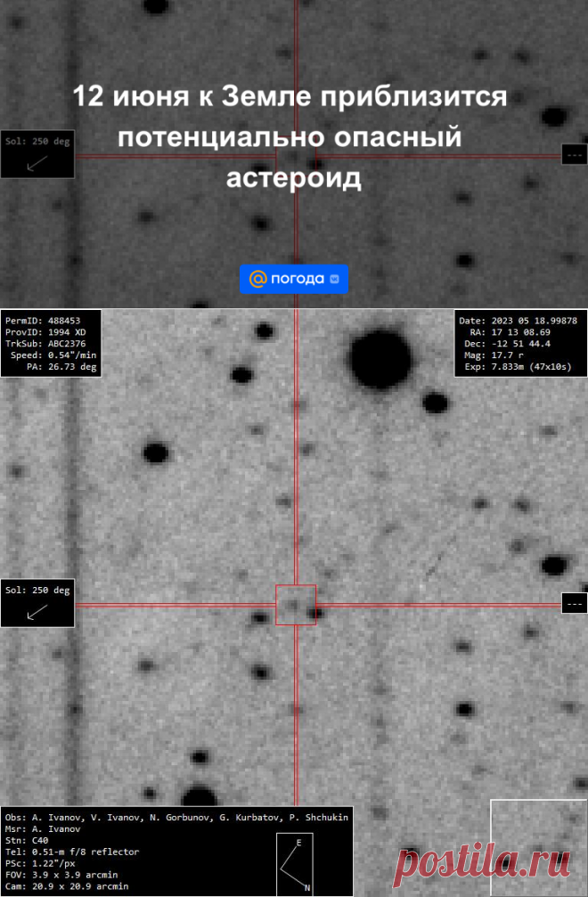The width and height of the screenshot is (588, 897).
Task: Click the lower 'Sol: 250 deg' label
Action: click(x=37, y=590)
